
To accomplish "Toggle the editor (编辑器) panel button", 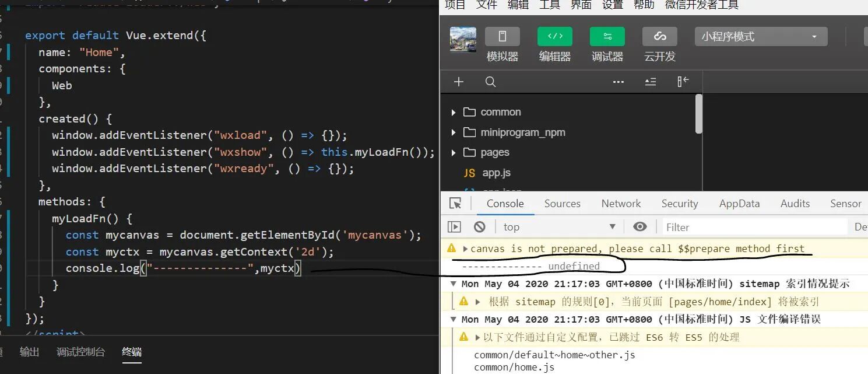I will click(x=554, y=36).
